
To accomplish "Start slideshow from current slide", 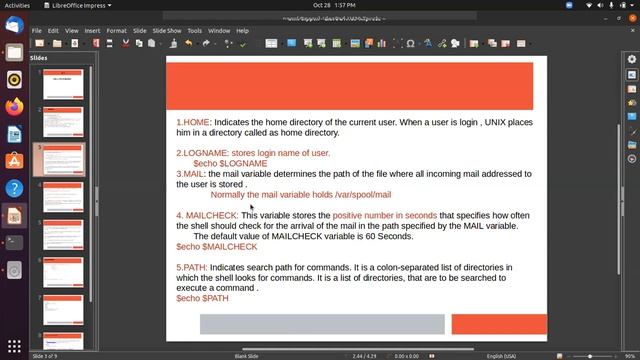I will 321,43.
